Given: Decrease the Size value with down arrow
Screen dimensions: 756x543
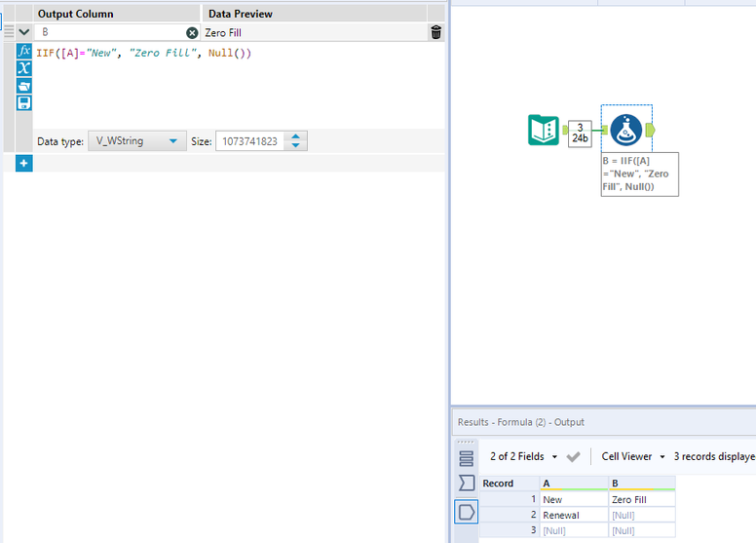Looking at the screenshot, I should pyautogui.click(x=295, y=145).
